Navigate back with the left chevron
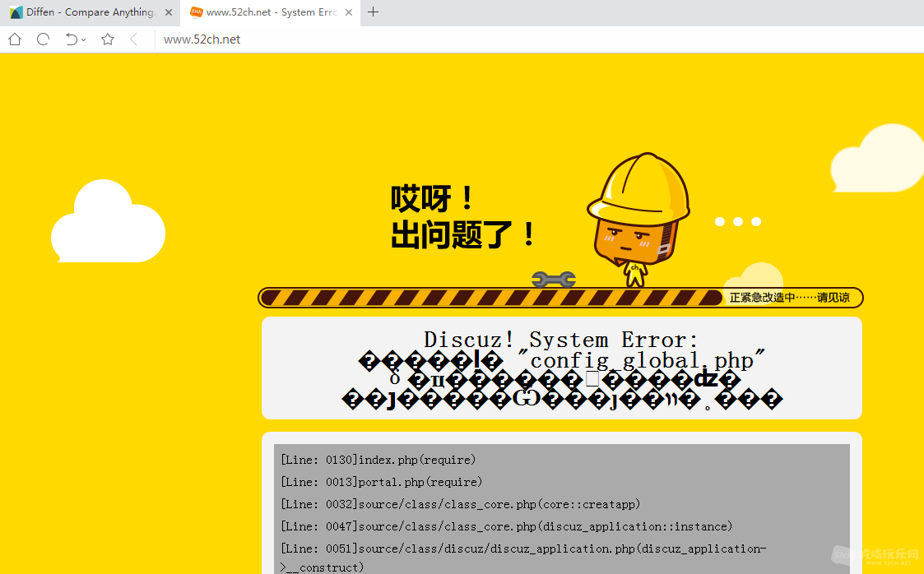This screenshot has height=574, width=924. point(134,39)
